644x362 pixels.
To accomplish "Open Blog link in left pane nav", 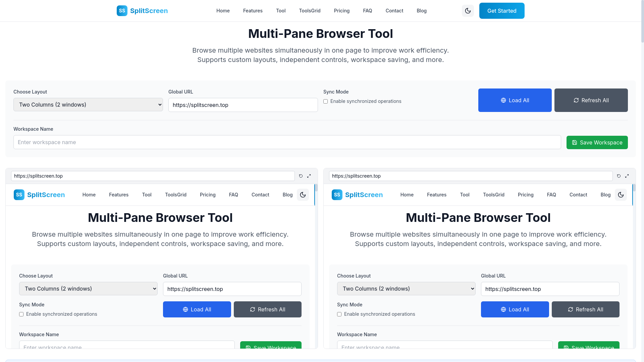I will pos(287,195).
